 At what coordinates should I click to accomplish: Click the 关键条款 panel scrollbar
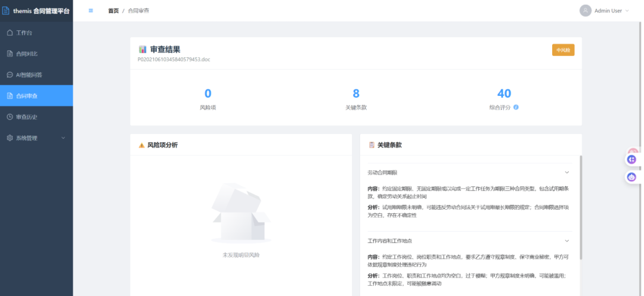click(x=581, y=207)
